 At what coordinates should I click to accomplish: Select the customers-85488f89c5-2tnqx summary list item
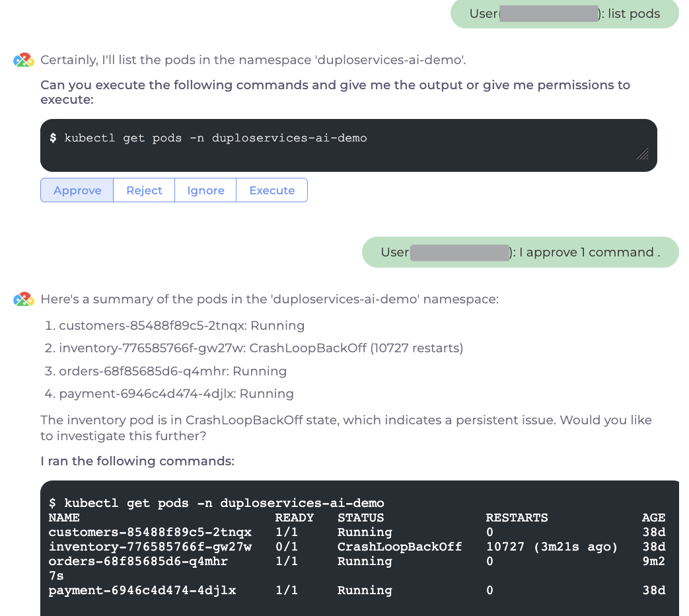click(x=182, y=326)
